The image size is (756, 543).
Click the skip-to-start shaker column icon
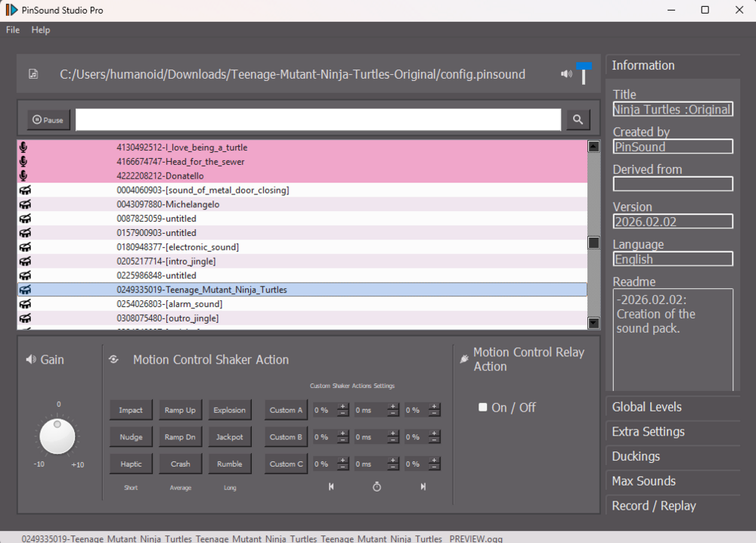(331, 486)
